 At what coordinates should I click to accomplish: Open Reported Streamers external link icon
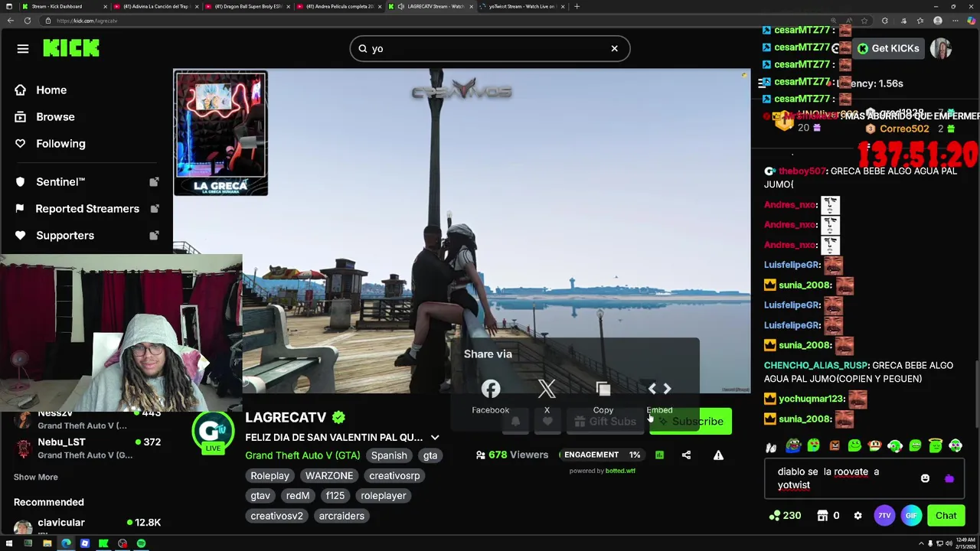tap(154, 209)
